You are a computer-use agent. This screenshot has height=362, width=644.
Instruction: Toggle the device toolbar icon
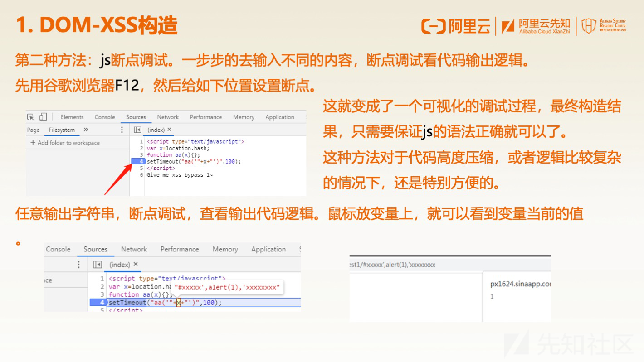(43, 117)
